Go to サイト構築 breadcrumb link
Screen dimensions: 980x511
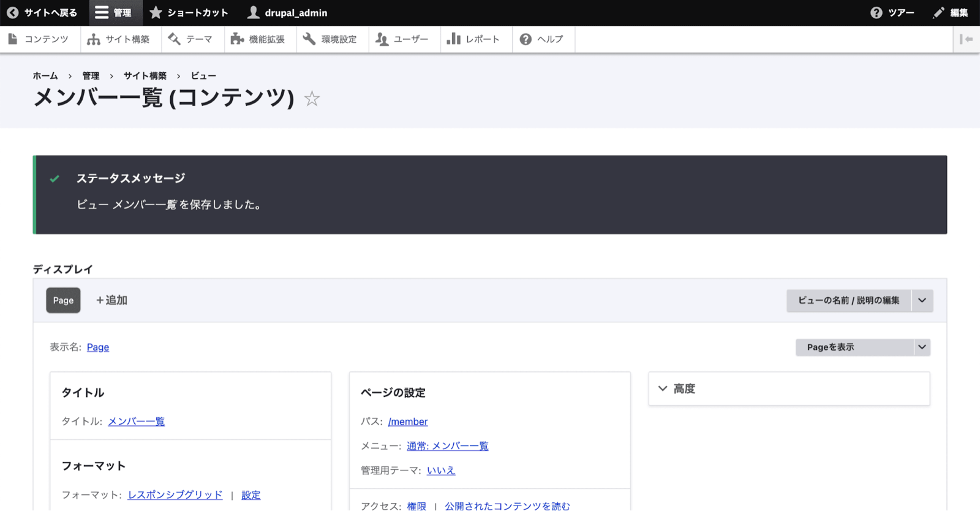(145, 76)
